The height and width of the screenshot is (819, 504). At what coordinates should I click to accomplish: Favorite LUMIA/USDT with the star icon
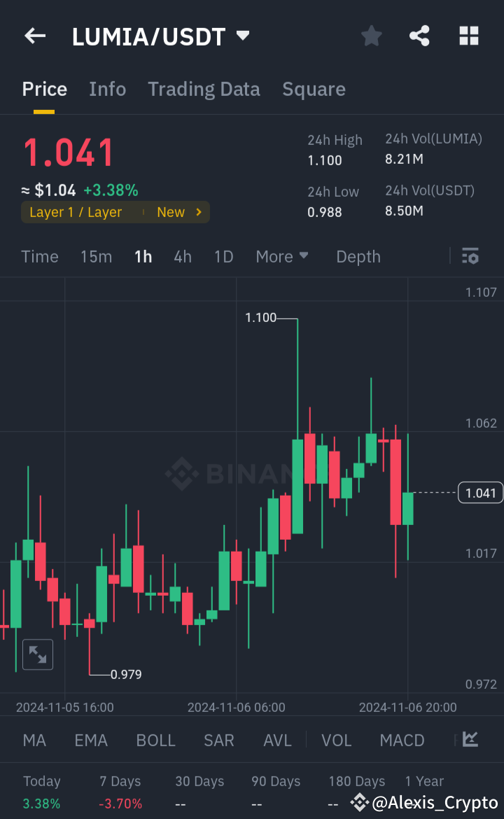coord(371,36)
